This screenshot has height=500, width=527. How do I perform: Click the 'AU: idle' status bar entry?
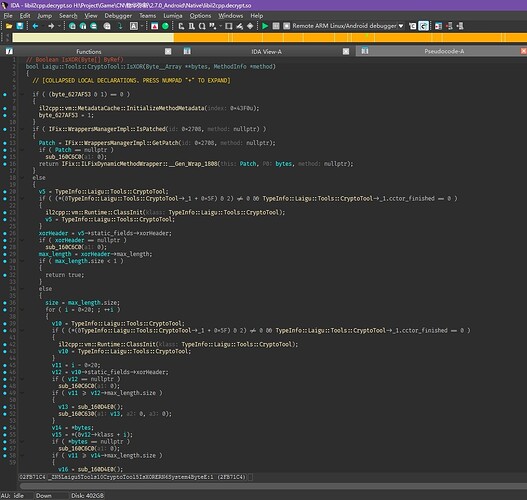pyautogui.click(x=12, y=496)
